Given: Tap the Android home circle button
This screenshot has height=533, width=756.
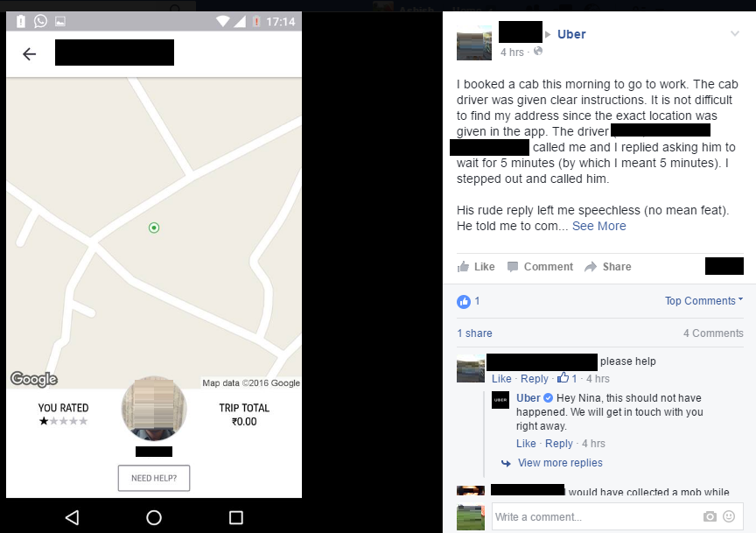Looking at the screenshot, I should [154, 517].
